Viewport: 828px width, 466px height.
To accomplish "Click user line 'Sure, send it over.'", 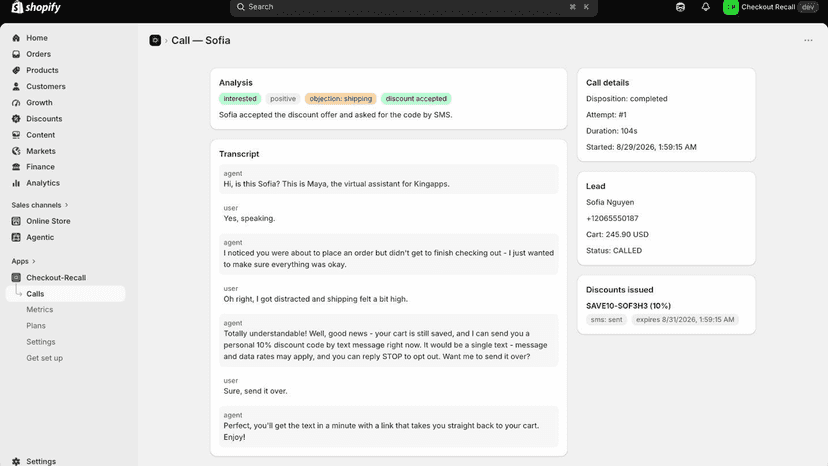I will 256,391.
